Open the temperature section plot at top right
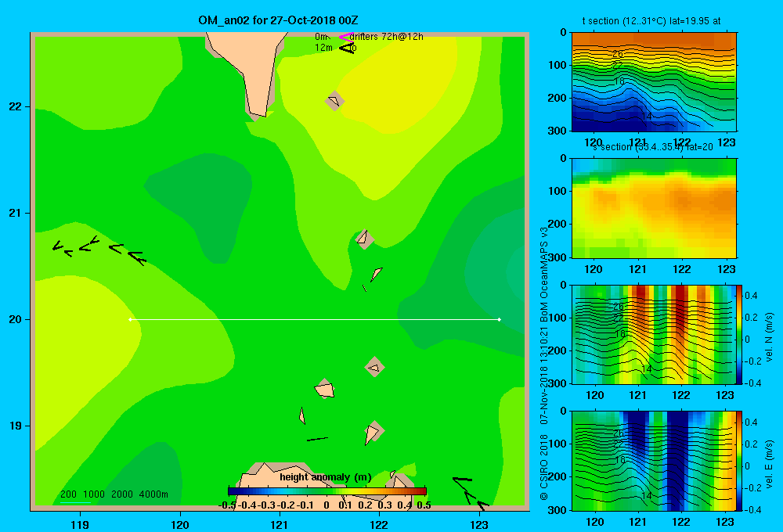783x532 pixels. pos(654,82)
